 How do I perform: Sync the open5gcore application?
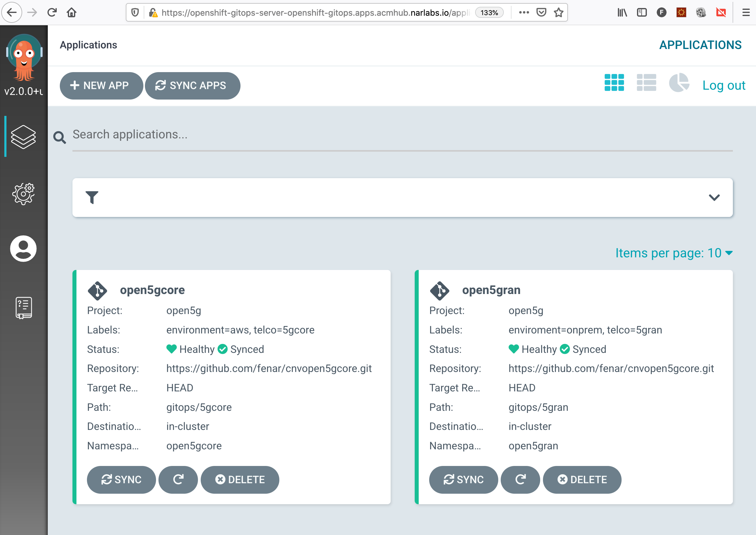coord(121,479)
